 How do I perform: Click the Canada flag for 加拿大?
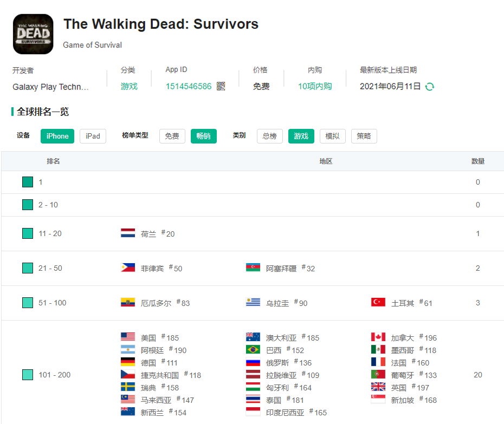378,337
